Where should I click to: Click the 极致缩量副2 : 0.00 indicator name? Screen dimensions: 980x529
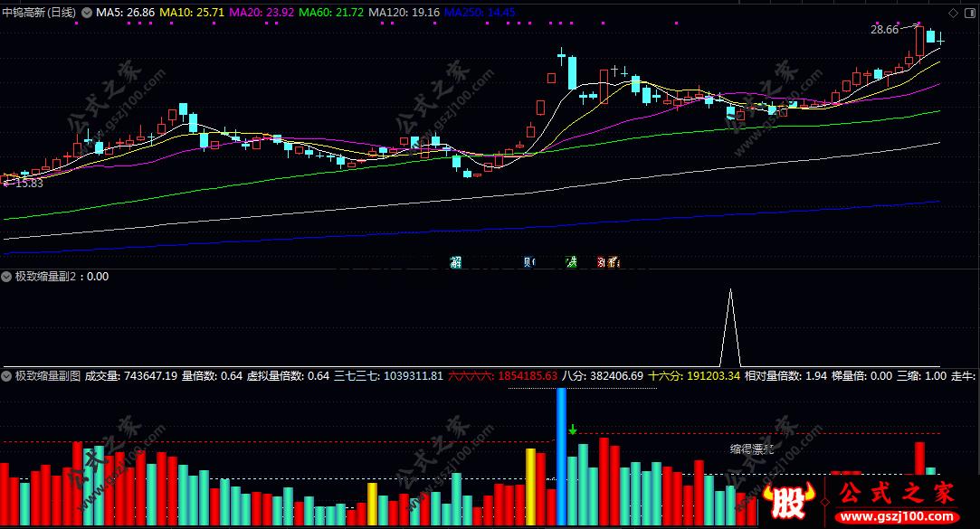[x=62, y=277]
